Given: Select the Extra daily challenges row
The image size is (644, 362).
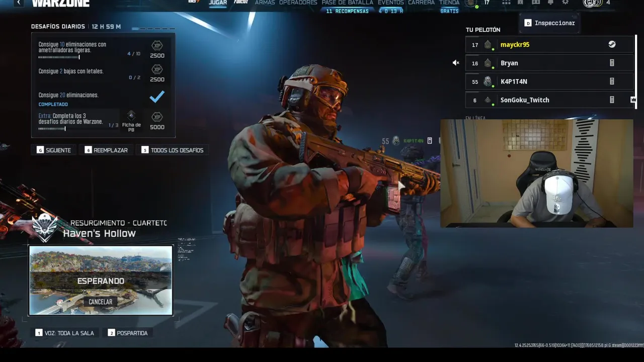Looking at the screenshot, I should (103, 121).
